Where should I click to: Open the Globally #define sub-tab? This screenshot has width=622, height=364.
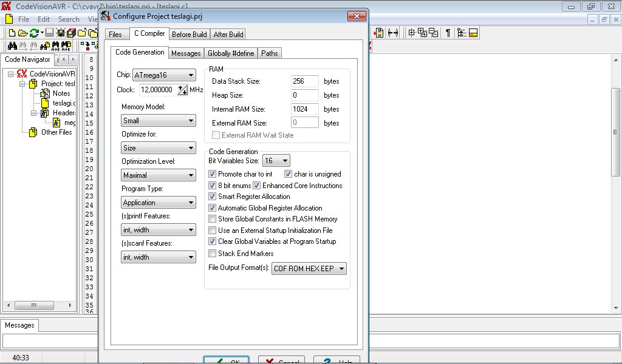(x=231, y=53)
